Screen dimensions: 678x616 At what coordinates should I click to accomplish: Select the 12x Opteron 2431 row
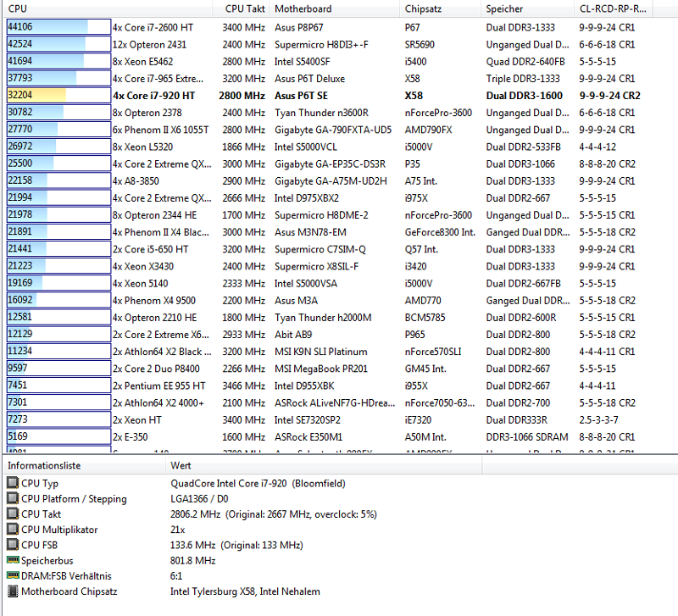click(x=329, y=44)
